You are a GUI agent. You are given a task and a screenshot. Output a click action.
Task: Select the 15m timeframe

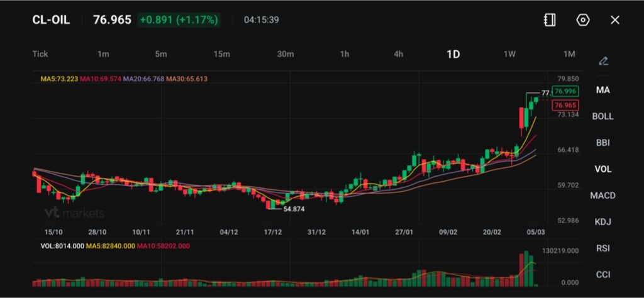click(x=221, y=54)
